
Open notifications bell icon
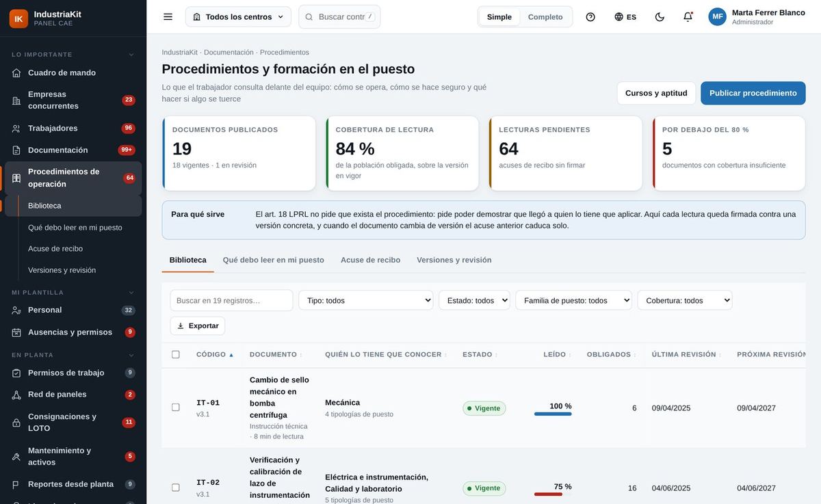688,16
